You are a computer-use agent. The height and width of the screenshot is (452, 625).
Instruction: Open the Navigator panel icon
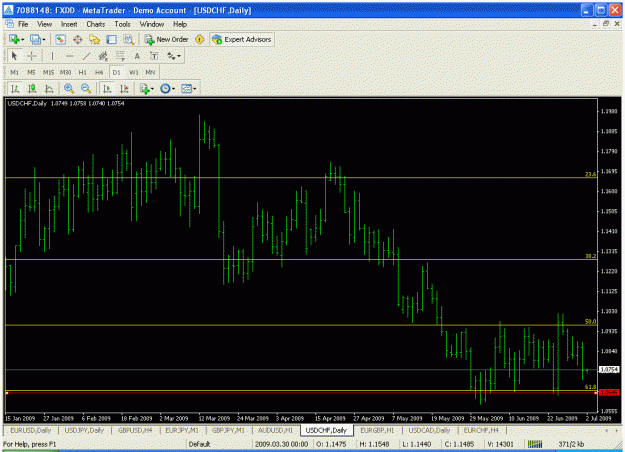pyautogui.click(x=94, y=39)
